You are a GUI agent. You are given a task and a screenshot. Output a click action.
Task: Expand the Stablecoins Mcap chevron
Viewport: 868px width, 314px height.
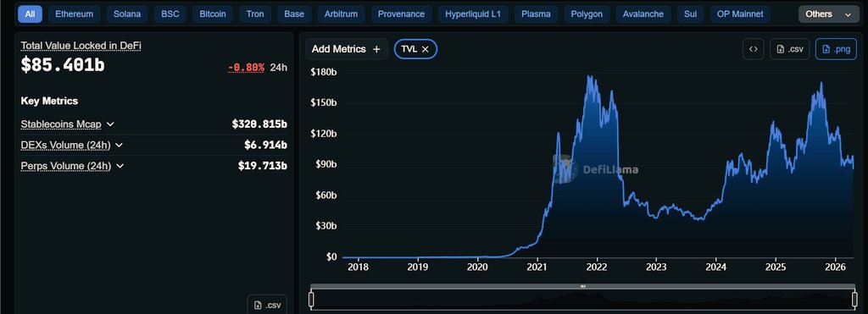coord(109,124)
